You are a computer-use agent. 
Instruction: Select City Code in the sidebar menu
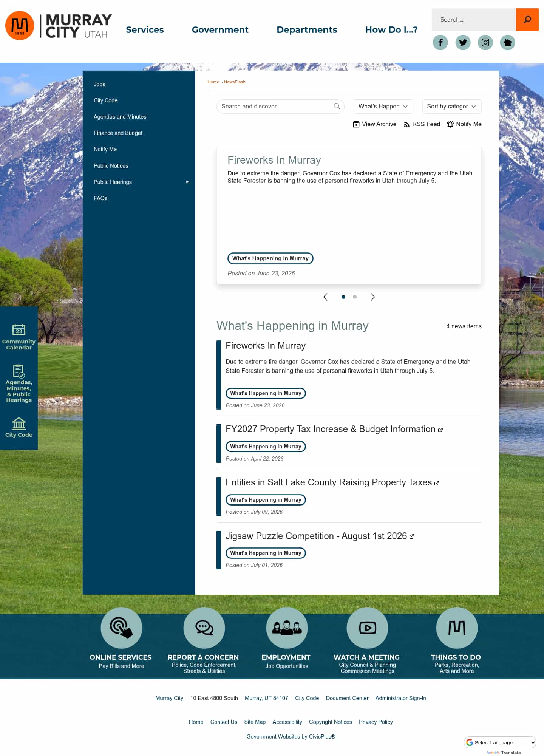tap(105, 100)
